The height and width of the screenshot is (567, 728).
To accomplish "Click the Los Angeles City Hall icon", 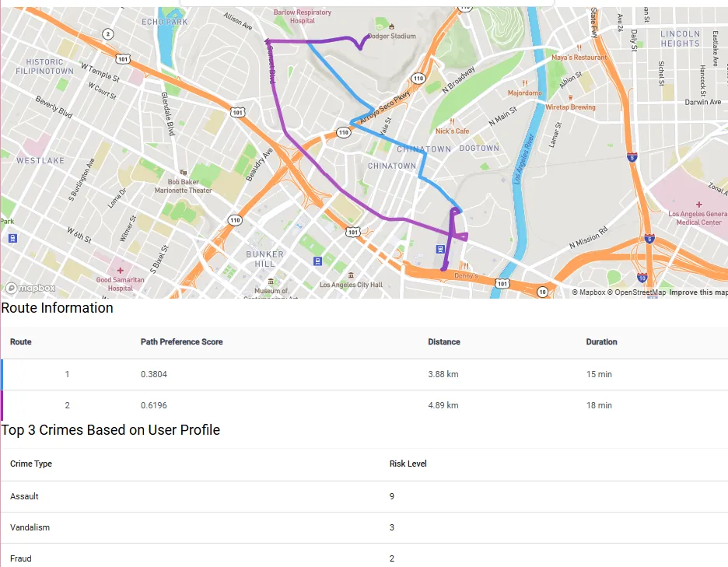I will pyautogui.click(x=351, y=275).
